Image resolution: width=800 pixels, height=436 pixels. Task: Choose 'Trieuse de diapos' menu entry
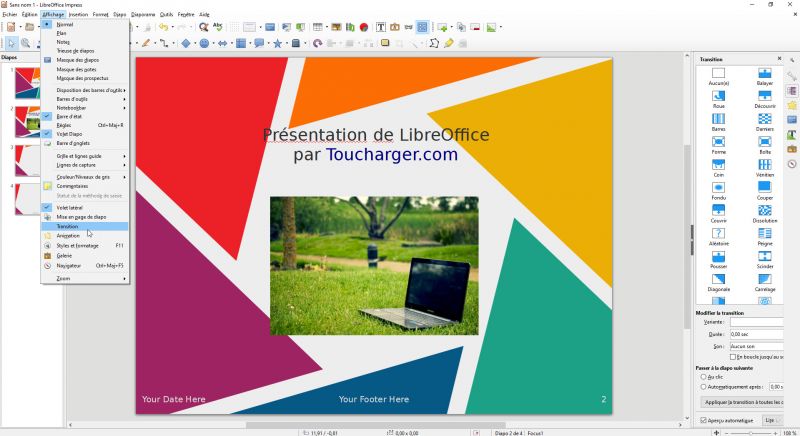coord(85,51)
